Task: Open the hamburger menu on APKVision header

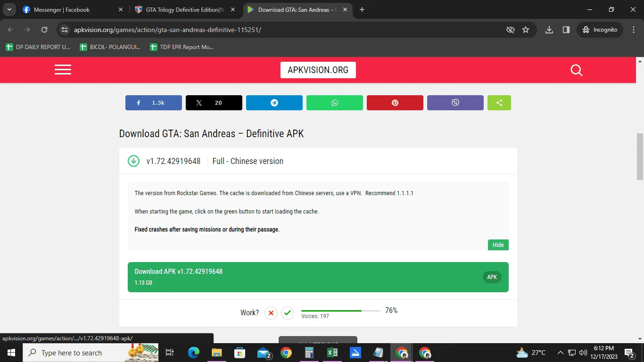Action: pyautogui.click(x=63, y=70)
